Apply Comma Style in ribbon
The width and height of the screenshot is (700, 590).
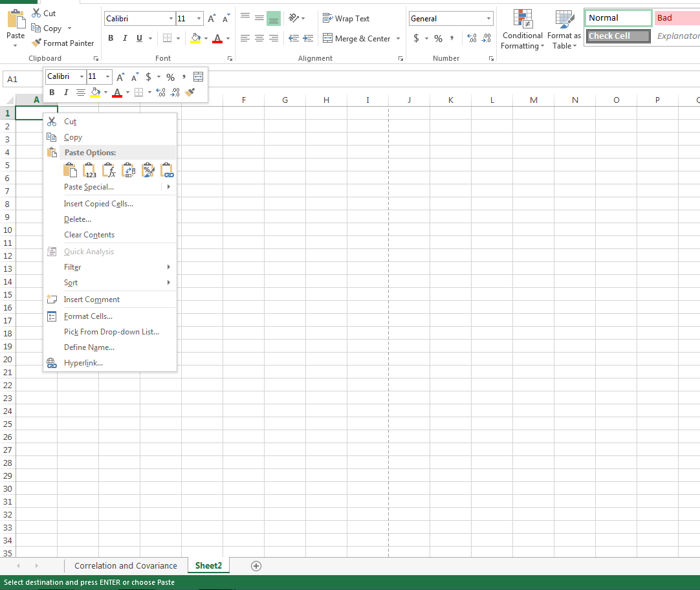(452, 38)
